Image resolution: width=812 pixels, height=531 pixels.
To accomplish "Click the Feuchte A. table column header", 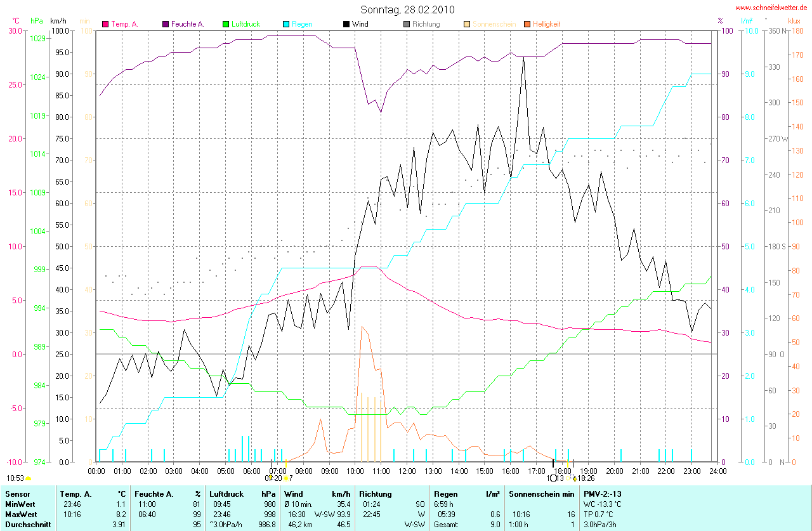I will click(154, 494).
